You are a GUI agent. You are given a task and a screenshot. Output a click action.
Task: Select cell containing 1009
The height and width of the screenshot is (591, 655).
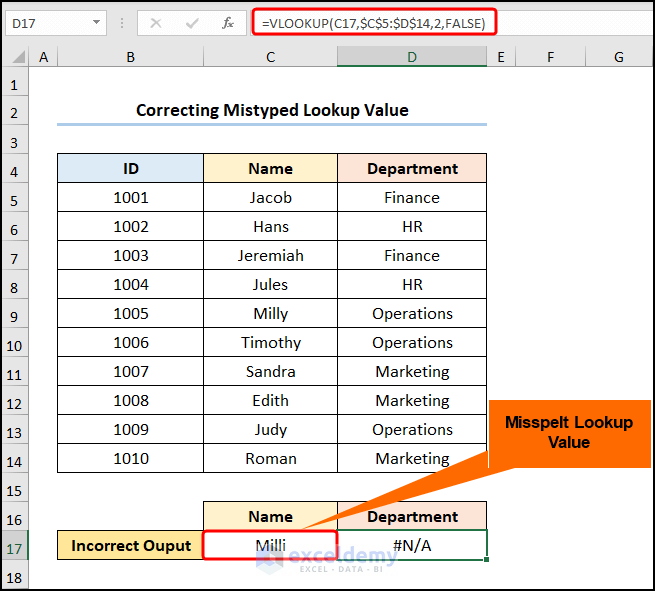130,429
